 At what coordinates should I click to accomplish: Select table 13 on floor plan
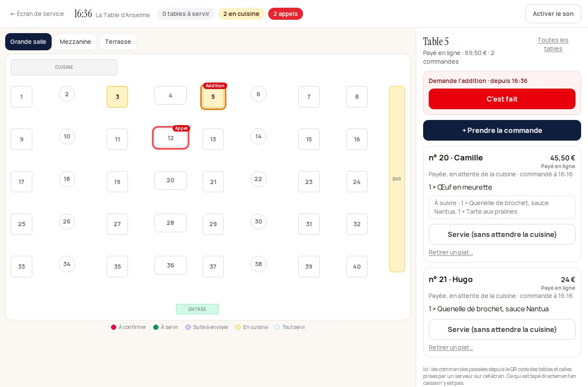pos(213,139)
